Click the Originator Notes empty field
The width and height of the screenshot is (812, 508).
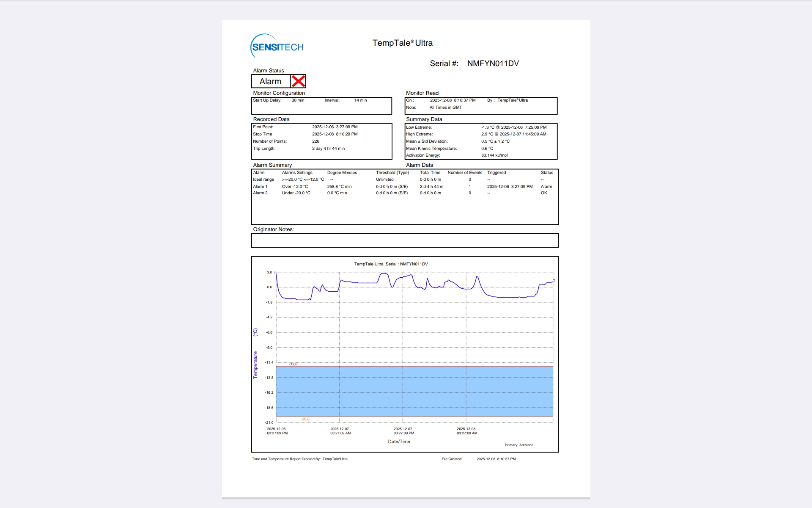tap(405, 240)
